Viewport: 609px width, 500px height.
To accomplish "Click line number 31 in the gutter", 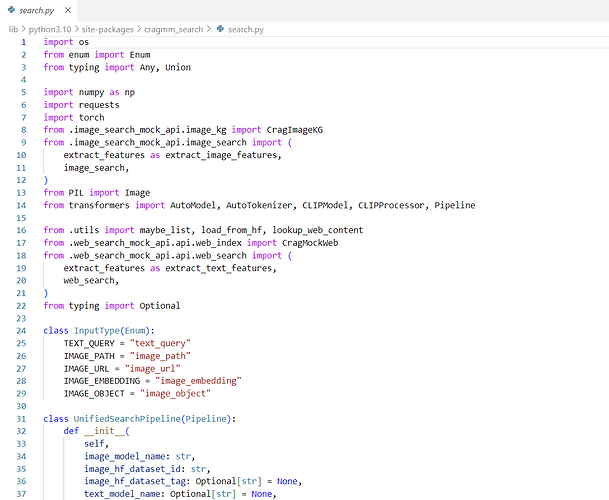I will [21, 419].
